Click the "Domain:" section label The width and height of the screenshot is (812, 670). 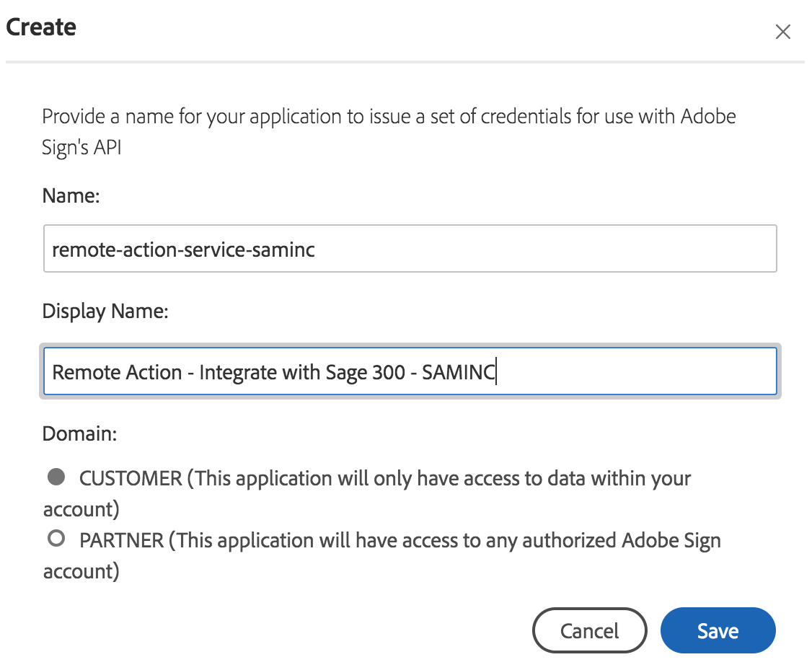80,434
